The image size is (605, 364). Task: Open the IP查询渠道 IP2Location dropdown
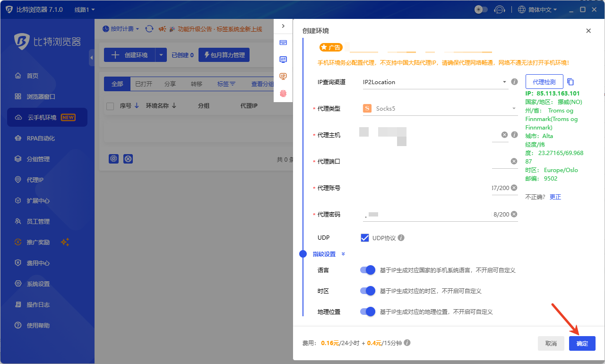(434, 82)
